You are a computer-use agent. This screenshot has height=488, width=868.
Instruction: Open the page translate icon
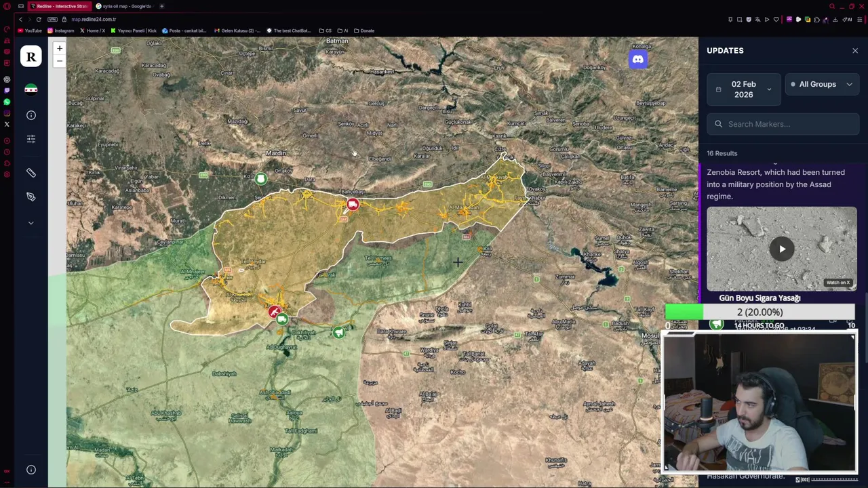click(757, 19)
